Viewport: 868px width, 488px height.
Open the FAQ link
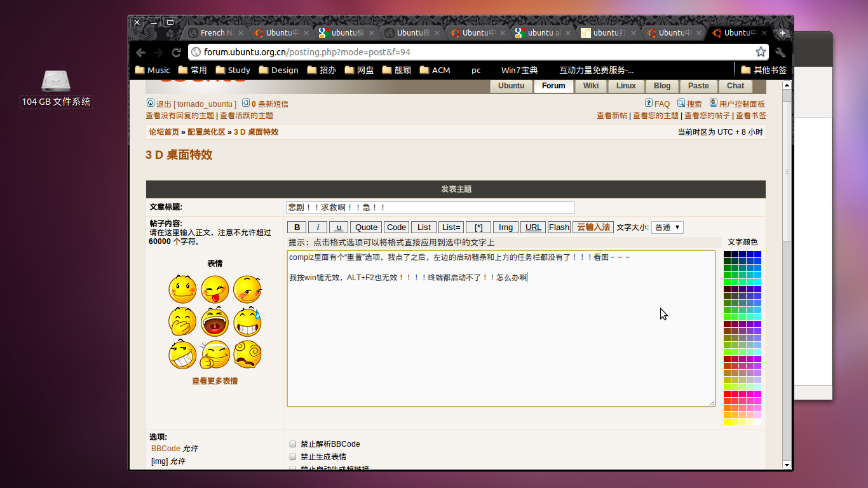662,104
